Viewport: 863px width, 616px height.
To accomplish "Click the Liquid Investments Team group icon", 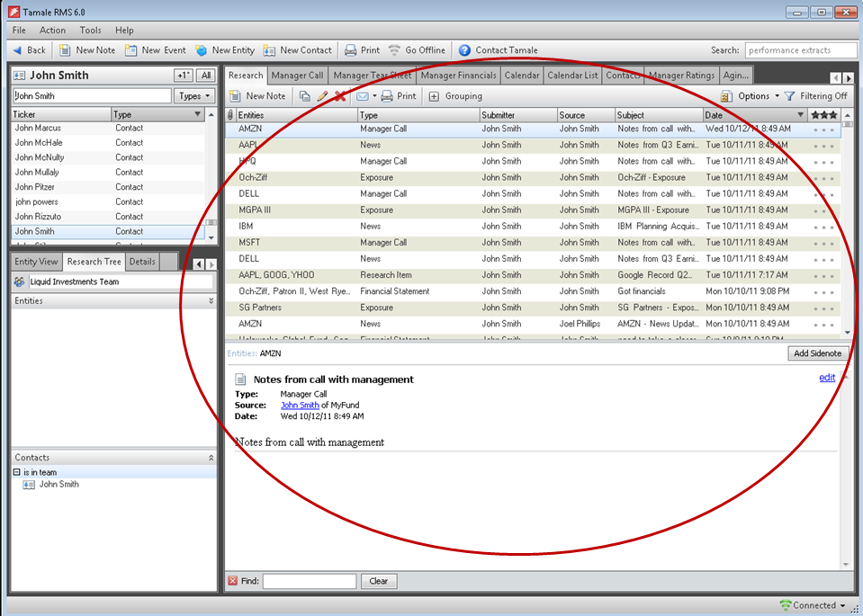I will pyautogui.click(x=19, y=281).
